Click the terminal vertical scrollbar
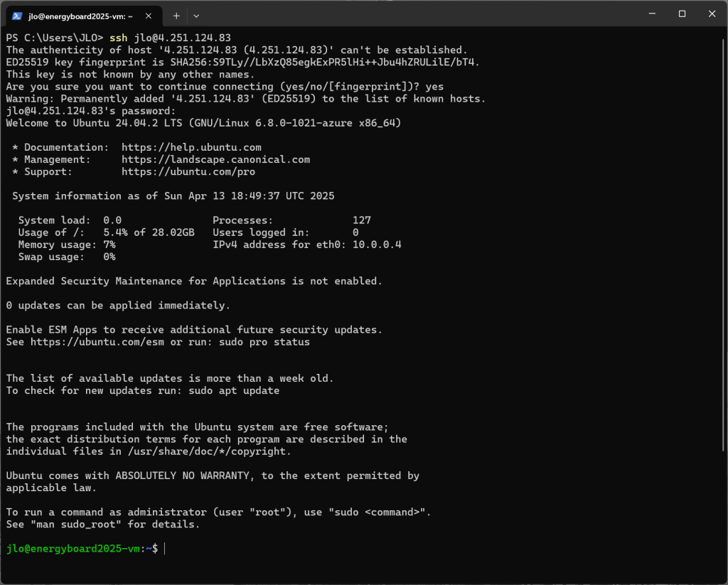This screenshot has width=728, height=585. 724,244
